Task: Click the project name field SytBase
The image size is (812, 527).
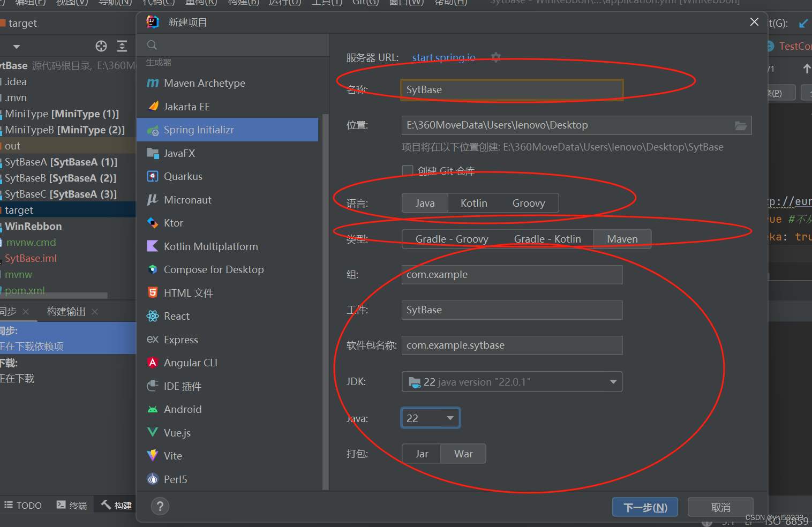Action: pyautogui.click(x=512, y=90)
